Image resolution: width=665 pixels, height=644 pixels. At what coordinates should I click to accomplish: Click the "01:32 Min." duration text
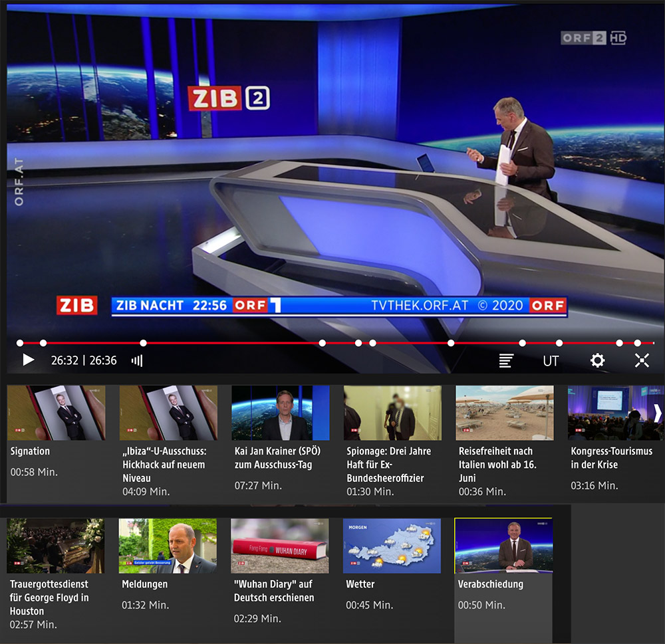click(x=146, y=605)
